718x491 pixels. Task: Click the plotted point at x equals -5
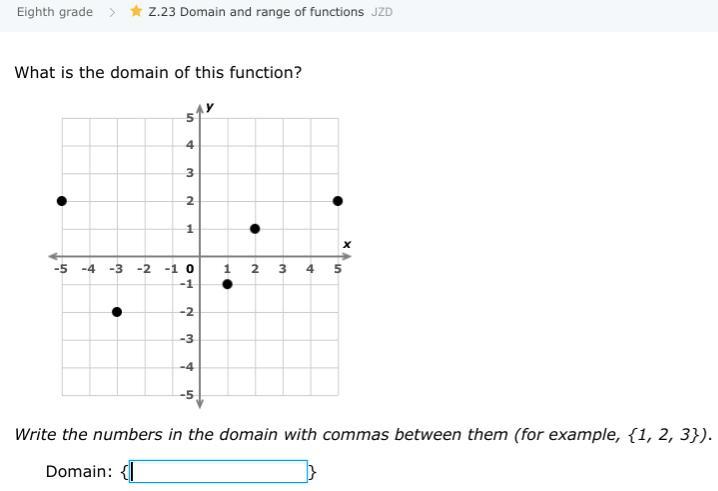(x=62, y=201)
